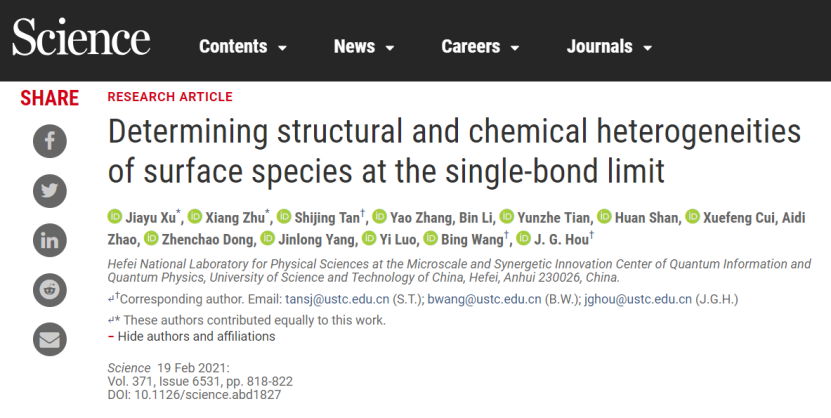831x418 pixels.
Task: Select author name Shijing Tan
Action: click(327, 218)
